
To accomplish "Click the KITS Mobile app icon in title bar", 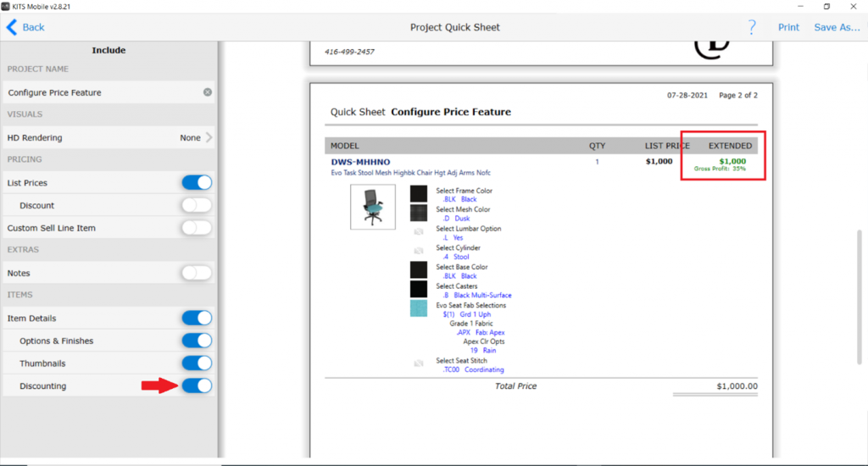I will (x=6, y=6).
